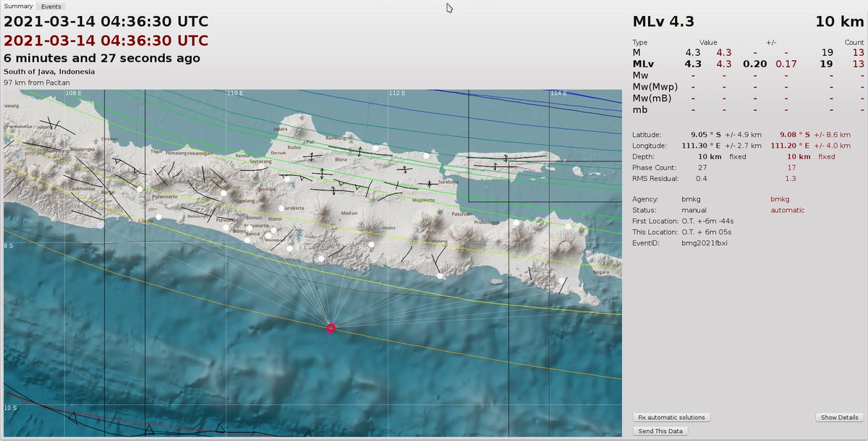The width and height of the screenshot is (868, 441).
Task: Click the '6 minutes and 27 seconds ago' text
Action: point(102,58)
